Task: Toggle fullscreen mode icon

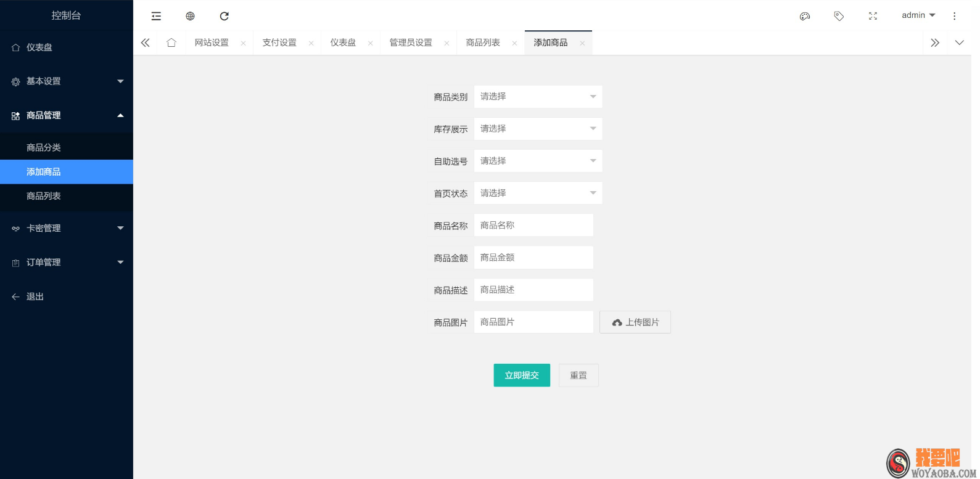Action: point(873,16)
